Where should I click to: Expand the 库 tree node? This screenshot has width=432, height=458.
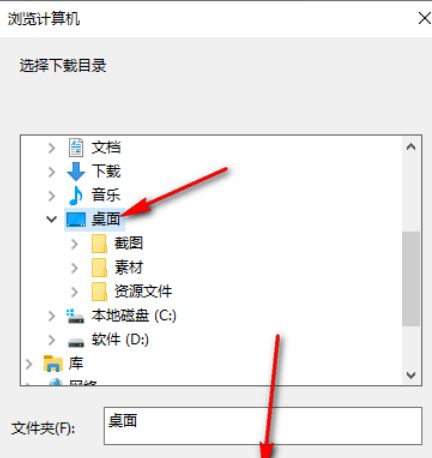pos(29,364)
